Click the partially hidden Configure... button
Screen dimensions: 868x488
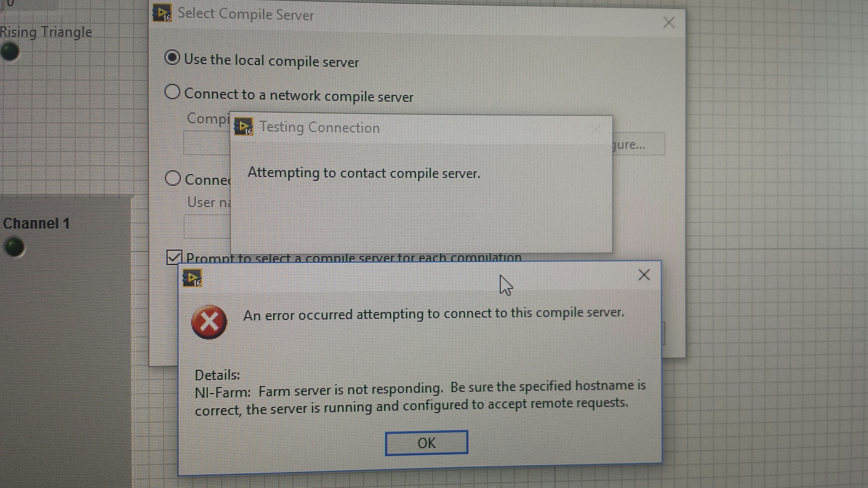pos(638,144)
